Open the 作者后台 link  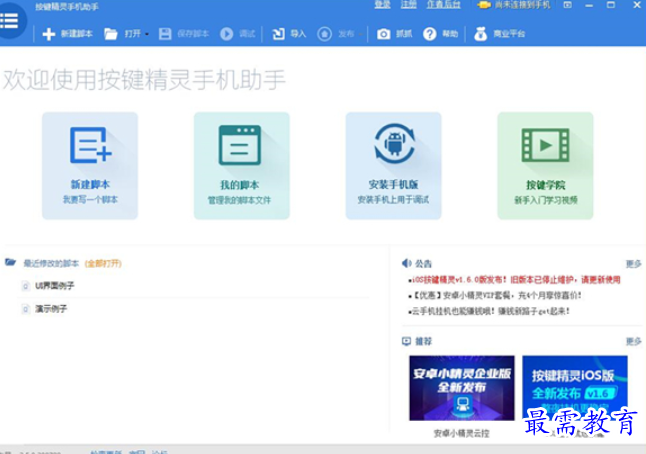(x=443, y=5)
